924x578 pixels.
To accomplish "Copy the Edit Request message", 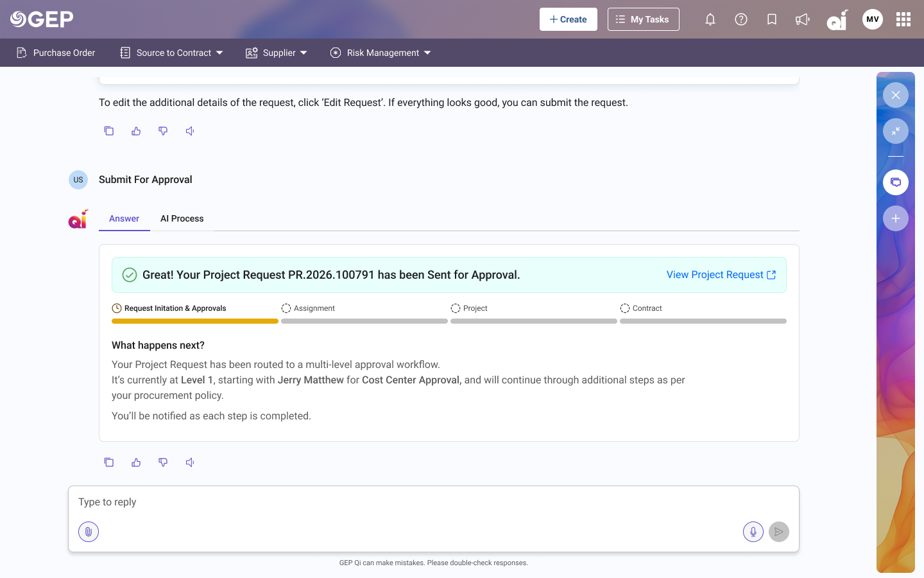I will point(109,131).
